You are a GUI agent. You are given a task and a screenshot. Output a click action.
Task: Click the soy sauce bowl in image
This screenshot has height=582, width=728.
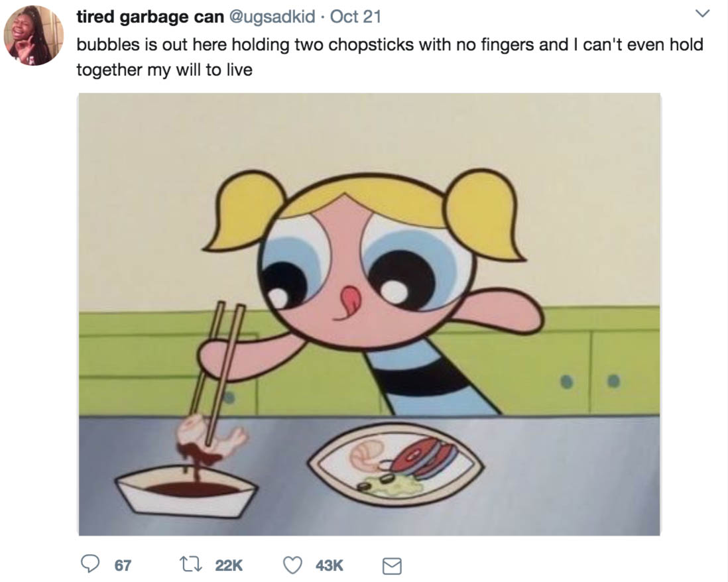(x=187, y=494)
